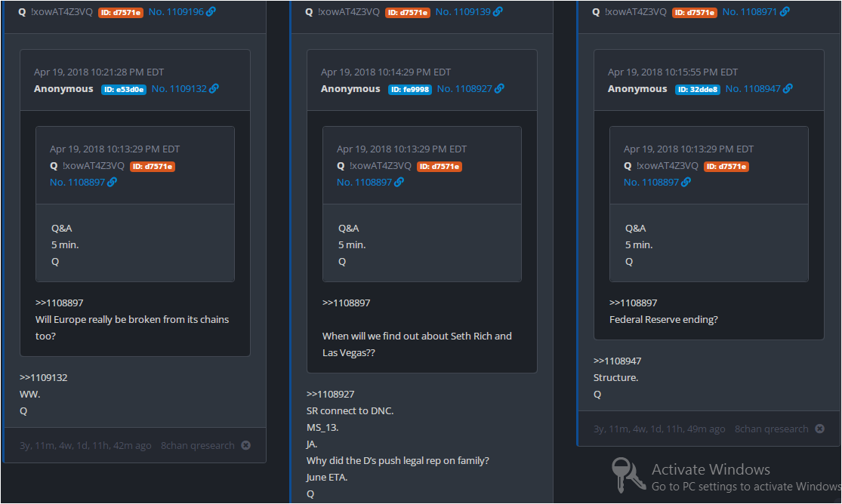Click date Apr 19, 2018 10:21:28 PM EDT
Viewport: 842px width, 504px height.
[99, 72]
